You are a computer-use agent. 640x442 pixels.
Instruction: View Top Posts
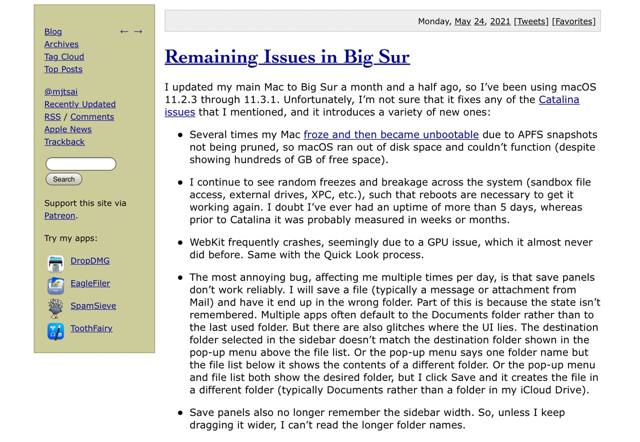[x=63, y=69]
